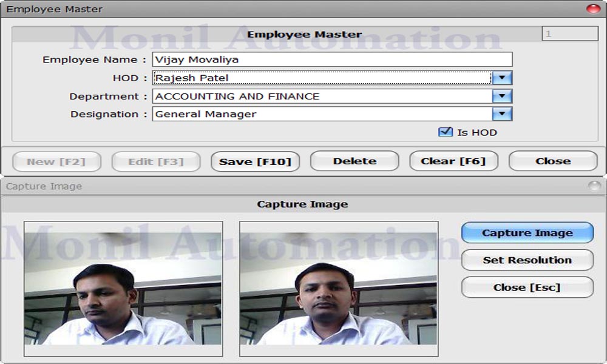Click the employee ID field showing 1
Viewport: 607px width, 364px height.
tap(570, 33)
